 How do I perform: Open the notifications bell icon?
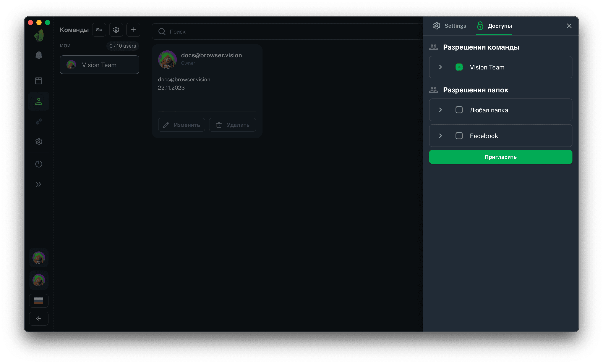coord(39,55)
